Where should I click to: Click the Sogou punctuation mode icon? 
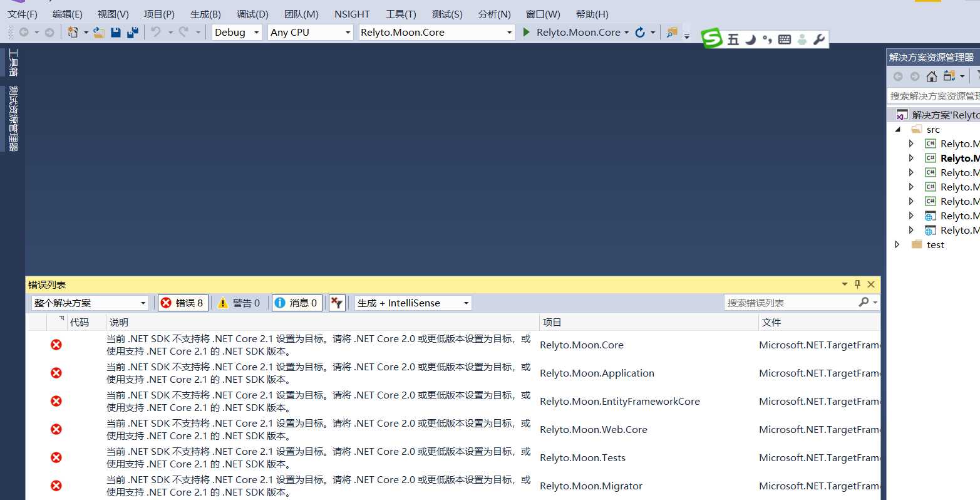coord(767,40)
